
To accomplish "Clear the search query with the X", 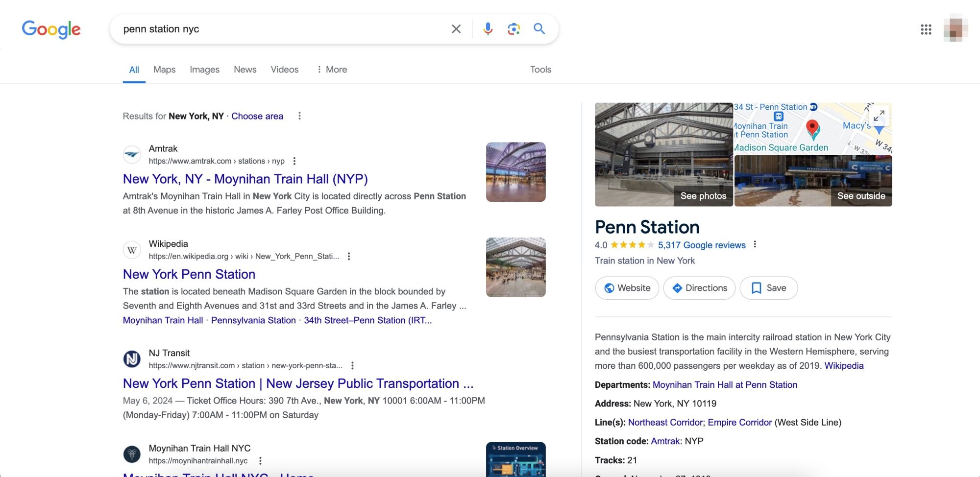I will click(x=456, y=28).
